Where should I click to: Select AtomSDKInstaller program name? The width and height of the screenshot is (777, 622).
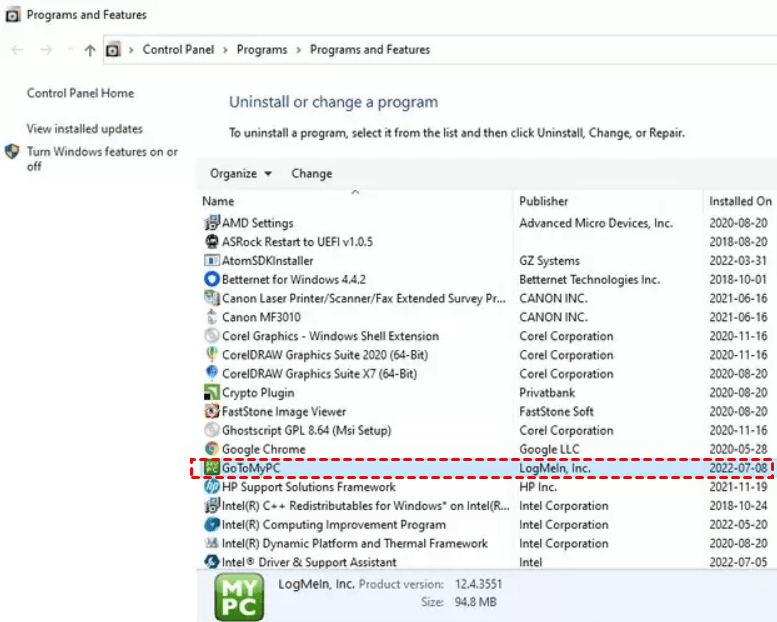[268, 261]
